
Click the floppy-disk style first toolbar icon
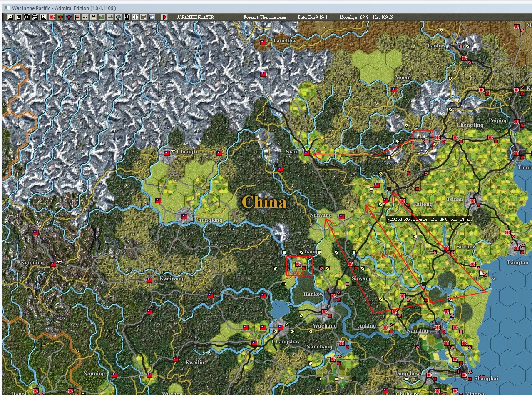click(x=10, y=17)
